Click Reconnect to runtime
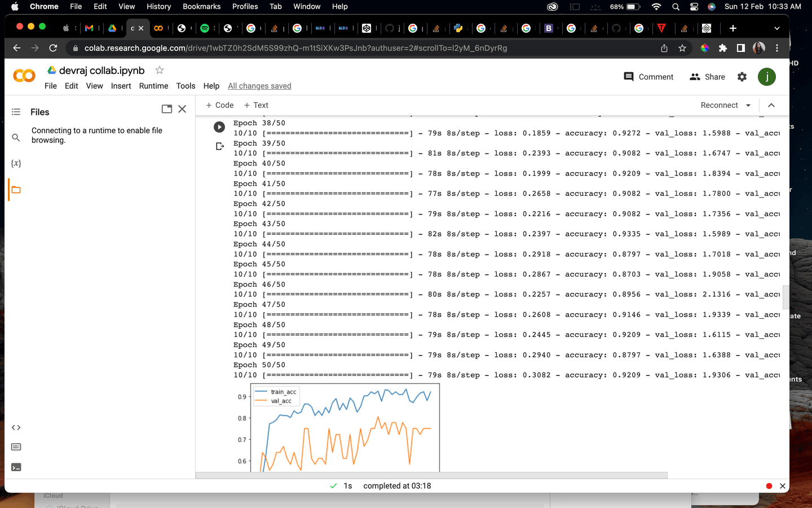Viewport: 812px width, 508px height. (719, 105)
